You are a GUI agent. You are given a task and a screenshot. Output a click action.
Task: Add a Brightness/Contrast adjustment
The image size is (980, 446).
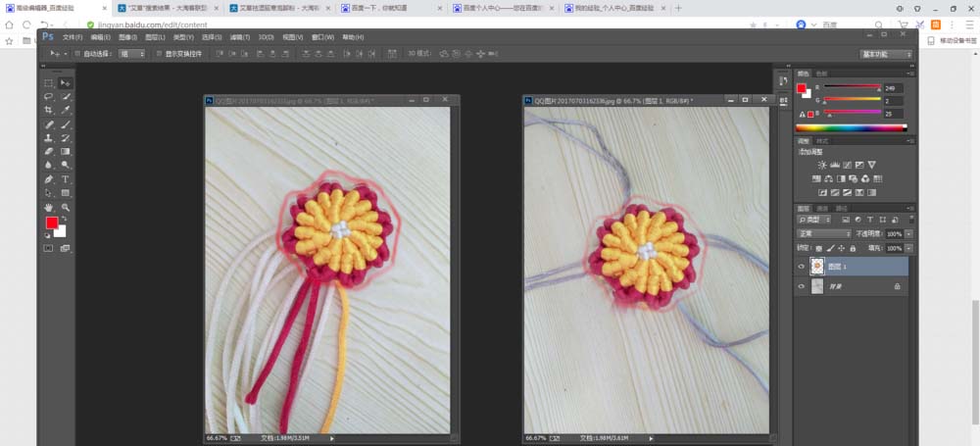tap(822, 165)
